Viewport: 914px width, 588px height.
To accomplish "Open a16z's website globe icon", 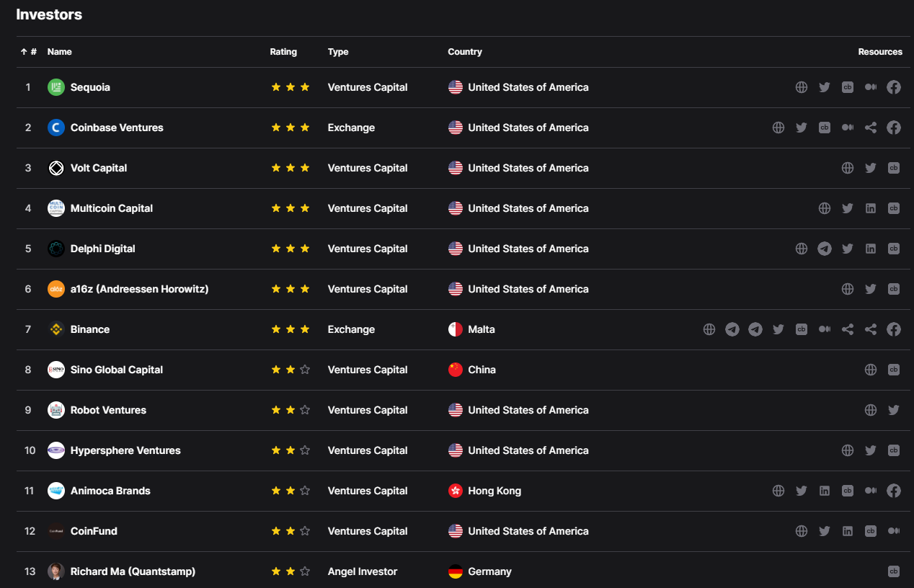I will coord(847,289).
